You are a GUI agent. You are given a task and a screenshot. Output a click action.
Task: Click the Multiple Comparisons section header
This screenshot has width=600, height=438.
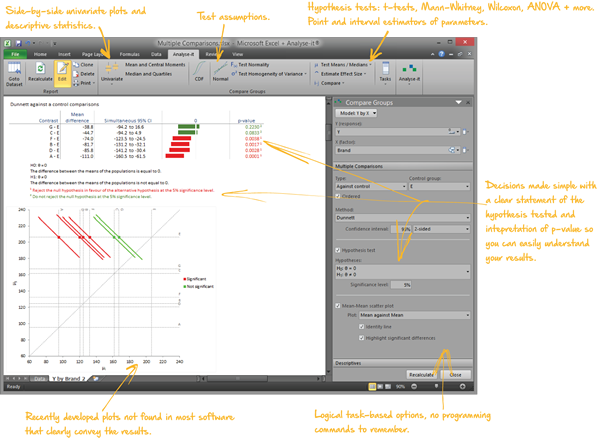click(x=403, y=166)
